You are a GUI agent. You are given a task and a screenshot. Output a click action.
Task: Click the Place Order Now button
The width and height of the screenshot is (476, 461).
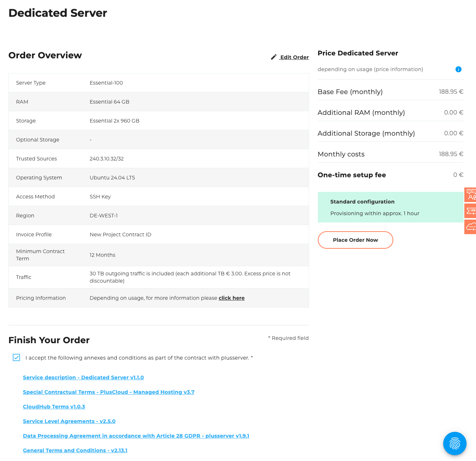coord(355,240)
